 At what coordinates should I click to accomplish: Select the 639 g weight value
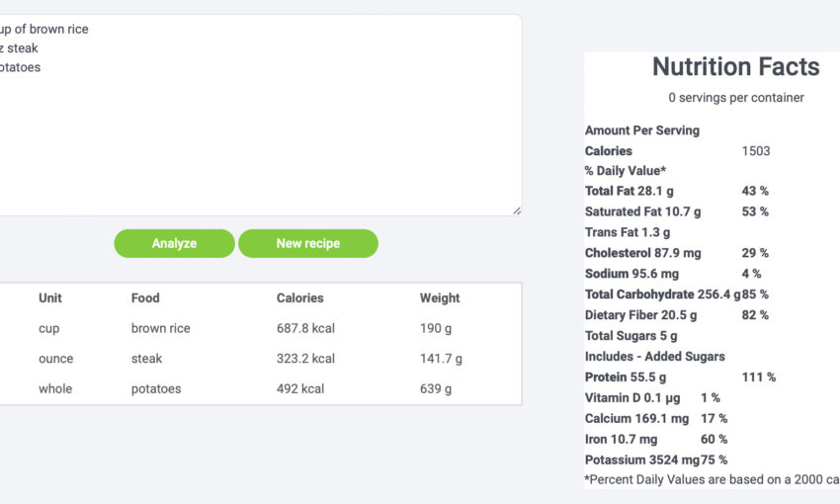point(436,388)
